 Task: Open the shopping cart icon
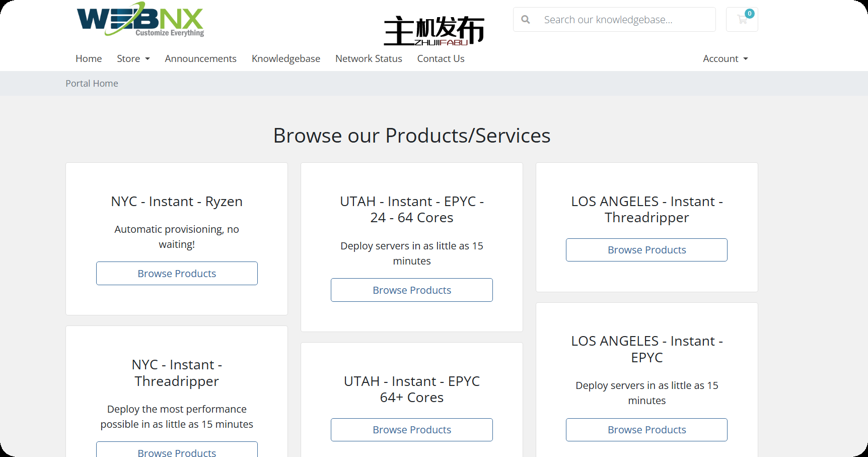[742, 20]
